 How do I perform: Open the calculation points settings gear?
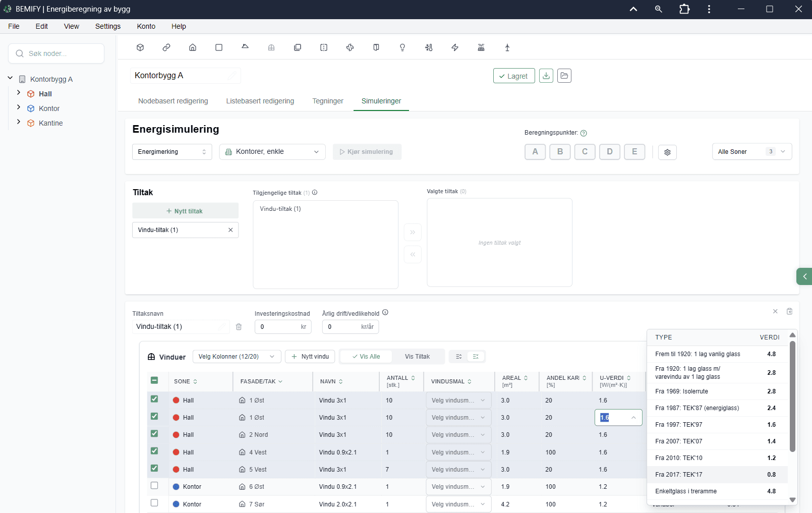(667, 152)
